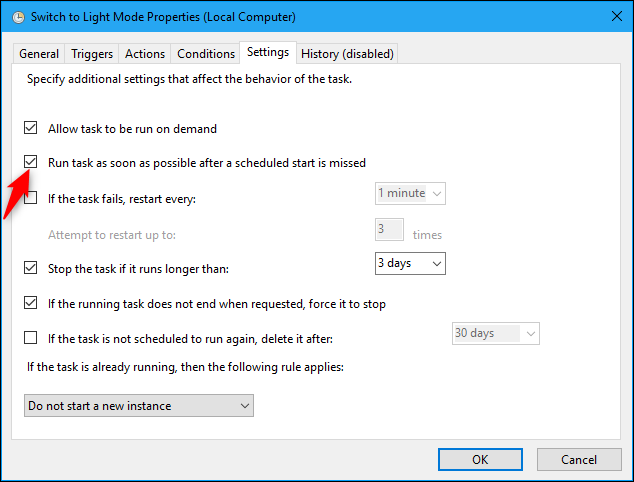The image size is (634, 482).
Task: Click the restart attempts number field
Action: [389, 230]
